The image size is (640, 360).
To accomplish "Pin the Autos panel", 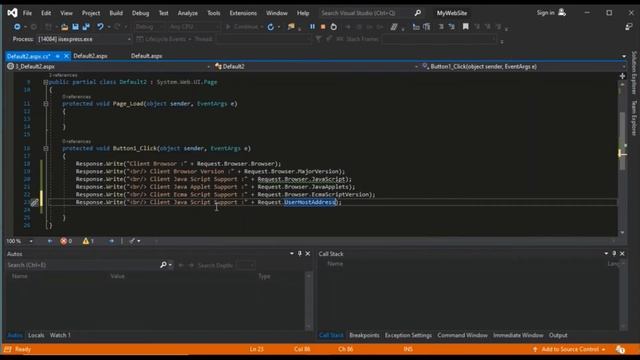I will [x=300, y=253].
